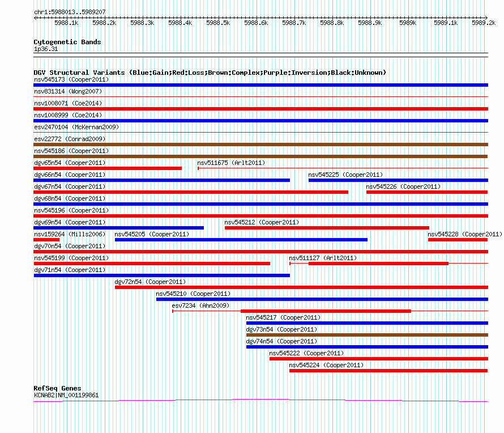Select esv7234 (Ahn2009) variant label

point(200,305)
